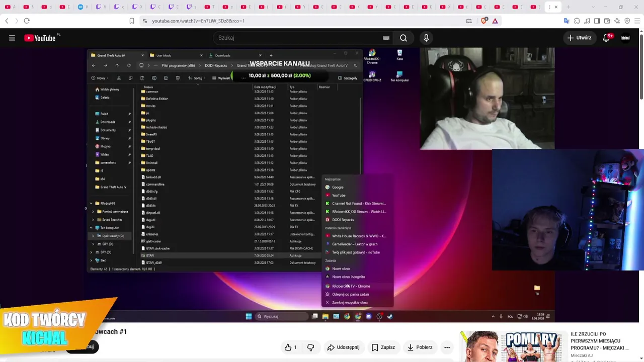
Task: Open the Brave Wallet icon
Action: coord(607,21)
